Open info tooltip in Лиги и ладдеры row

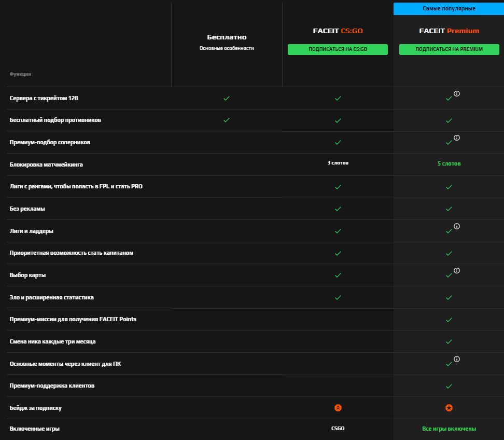[457, 226]
